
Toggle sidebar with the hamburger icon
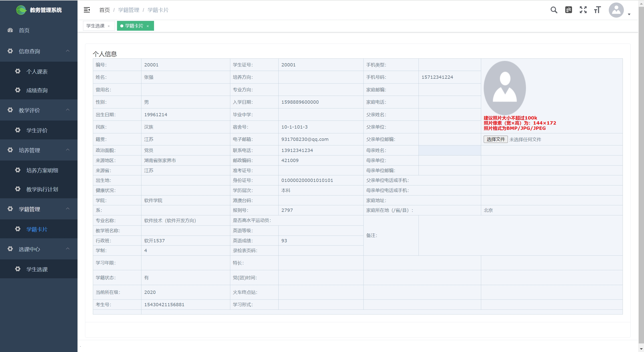click(x=87, y=10)
